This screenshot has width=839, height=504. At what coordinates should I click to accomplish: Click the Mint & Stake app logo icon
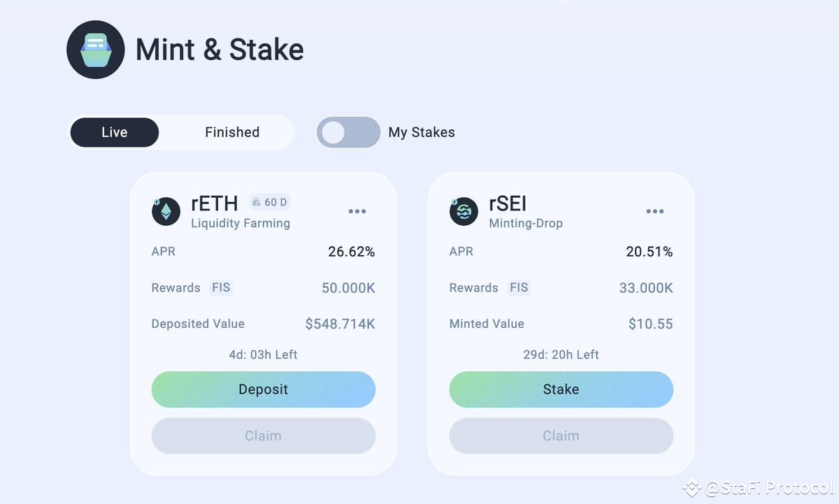96,50
